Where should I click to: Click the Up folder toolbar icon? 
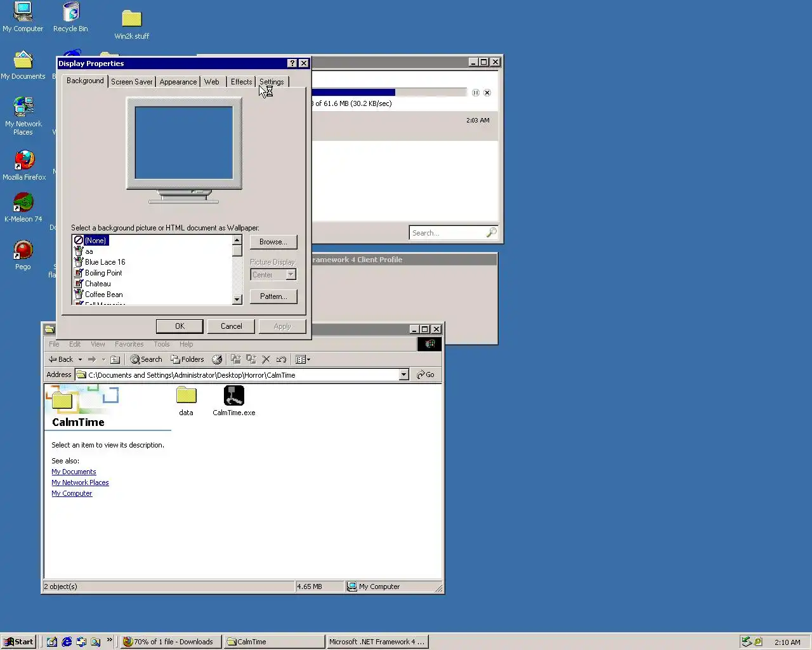click(x=115, y=359)
